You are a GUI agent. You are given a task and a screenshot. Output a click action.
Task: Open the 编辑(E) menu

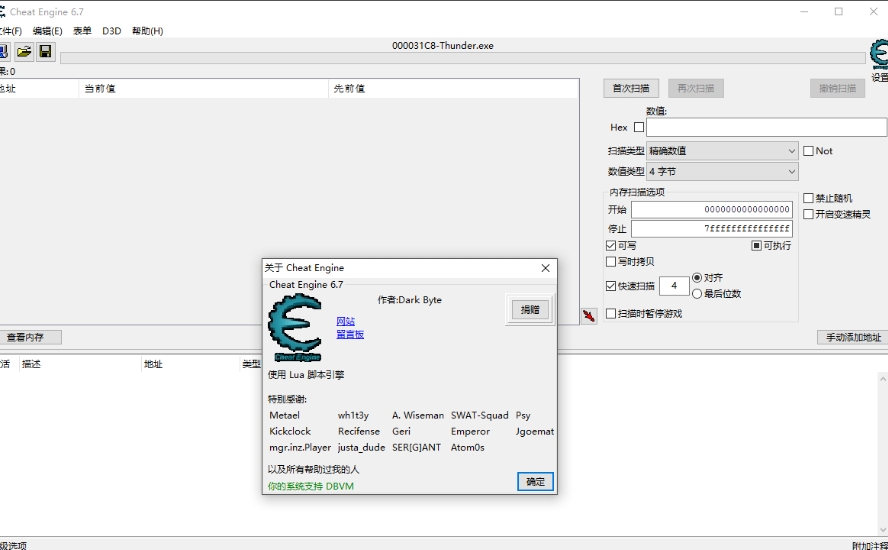(x=48, y=31)
